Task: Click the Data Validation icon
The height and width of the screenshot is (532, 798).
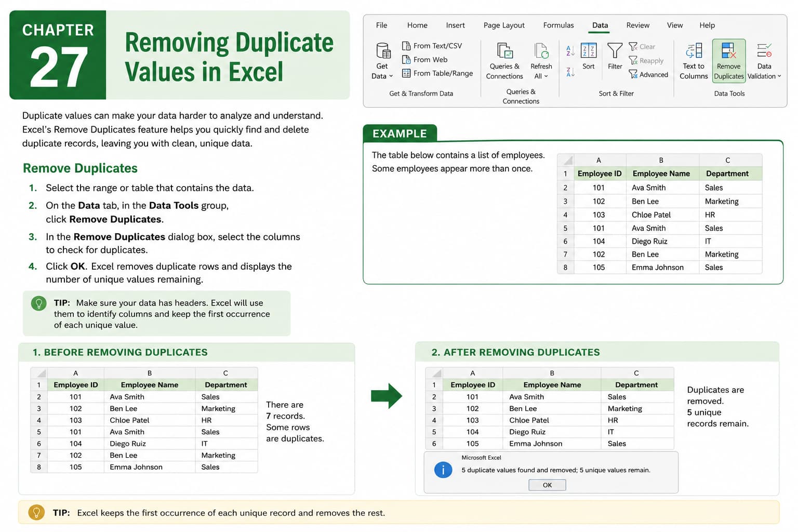Action: 764,50
